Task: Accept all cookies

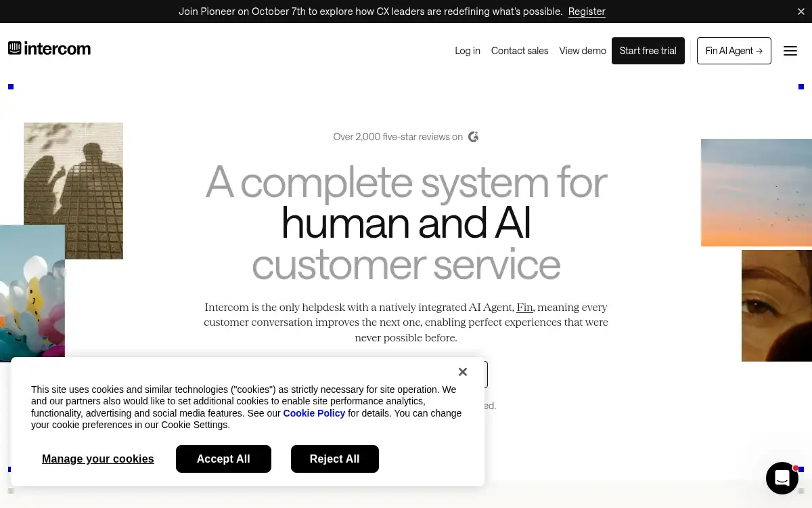Action: click(223, 459)
